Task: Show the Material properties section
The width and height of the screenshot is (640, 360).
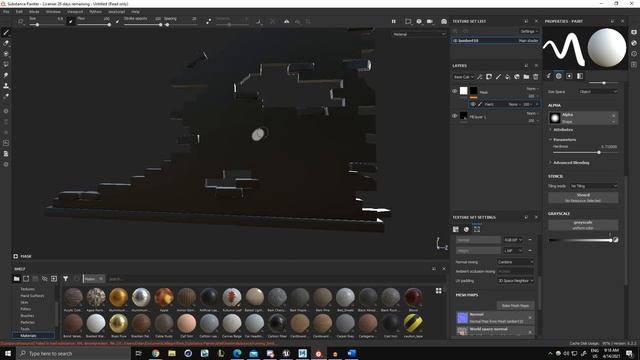Action: pos(580,76)
